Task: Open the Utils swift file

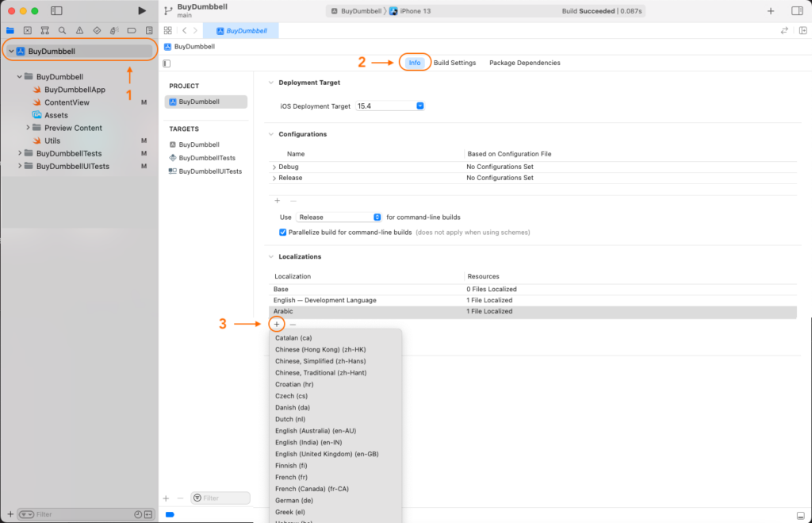Action: coord(52,140)
